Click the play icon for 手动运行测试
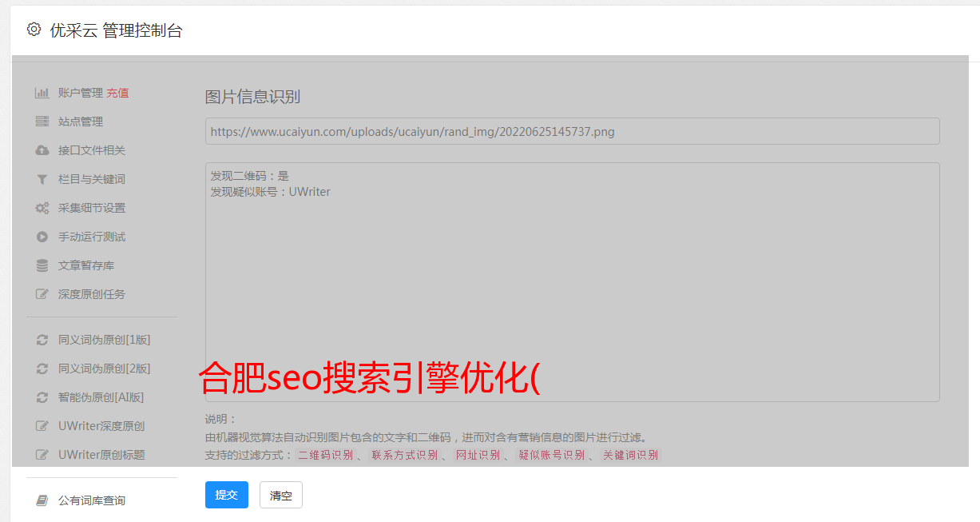The height and width of the screenshot is (522, 980). [42, 237]
